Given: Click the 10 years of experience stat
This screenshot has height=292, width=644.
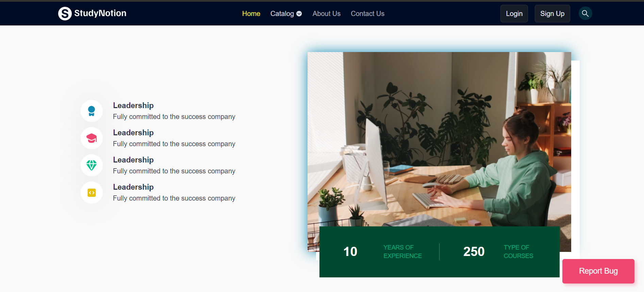Looking at the screenshot, I should click(x=382, y=252).
